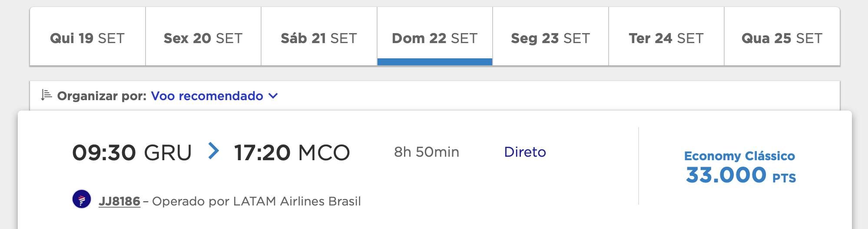Pick the Ter 24 SET date tab
The height and width of the screenshot is (229, 868).
[x=666, y=37]
